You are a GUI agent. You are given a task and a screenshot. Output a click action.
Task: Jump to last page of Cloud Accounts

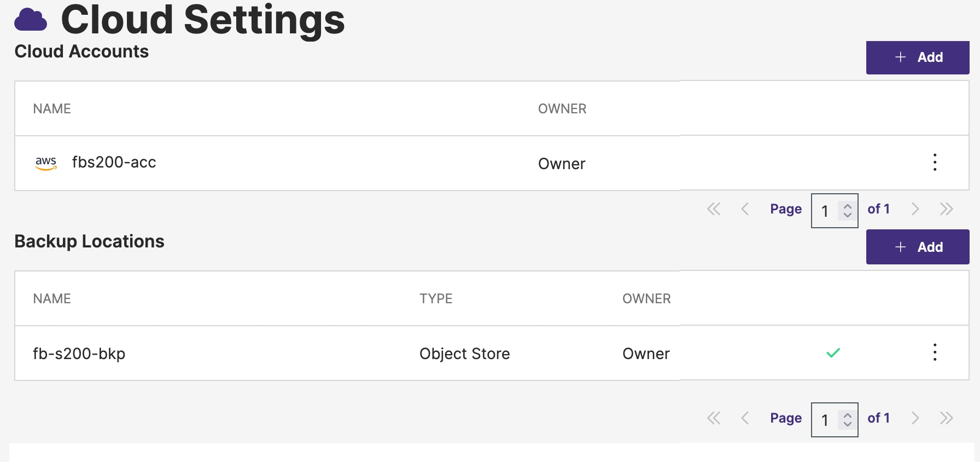tap(946, 209)
